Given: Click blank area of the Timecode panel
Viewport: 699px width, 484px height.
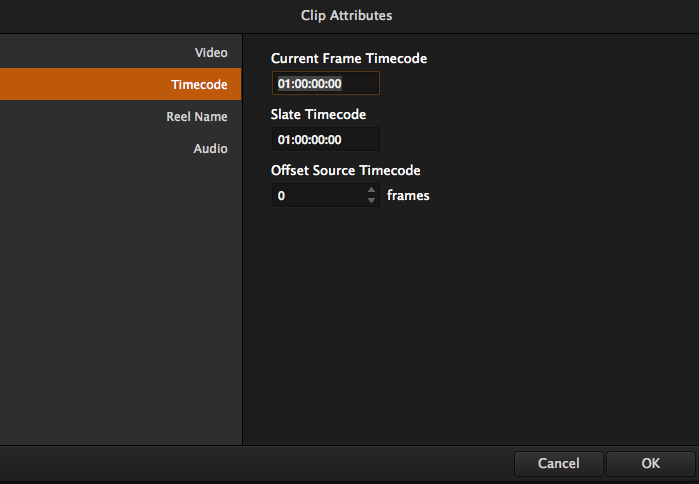Looking at the screenshot, I should 470,320.
